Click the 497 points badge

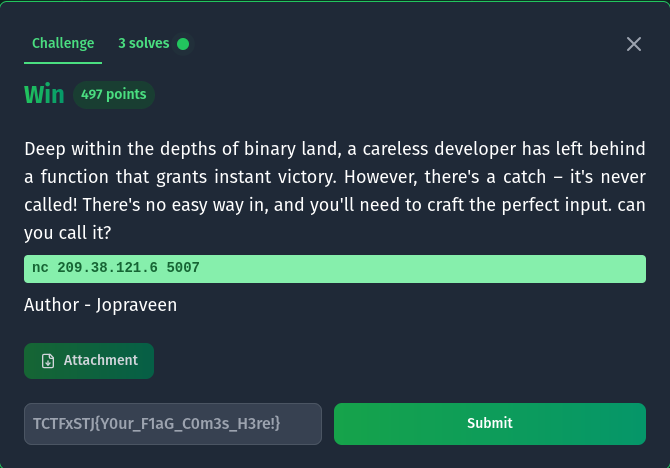pyautogui.click(x=113, y=95)
